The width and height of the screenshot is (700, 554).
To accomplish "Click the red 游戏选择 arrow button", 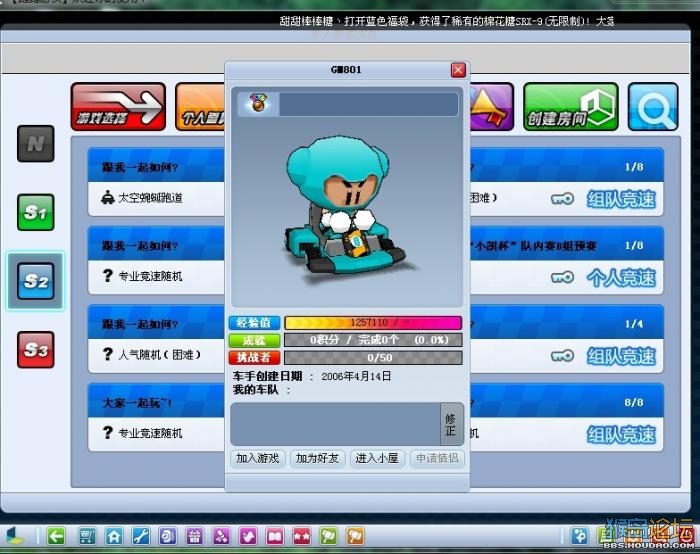I will click(118, 107).
